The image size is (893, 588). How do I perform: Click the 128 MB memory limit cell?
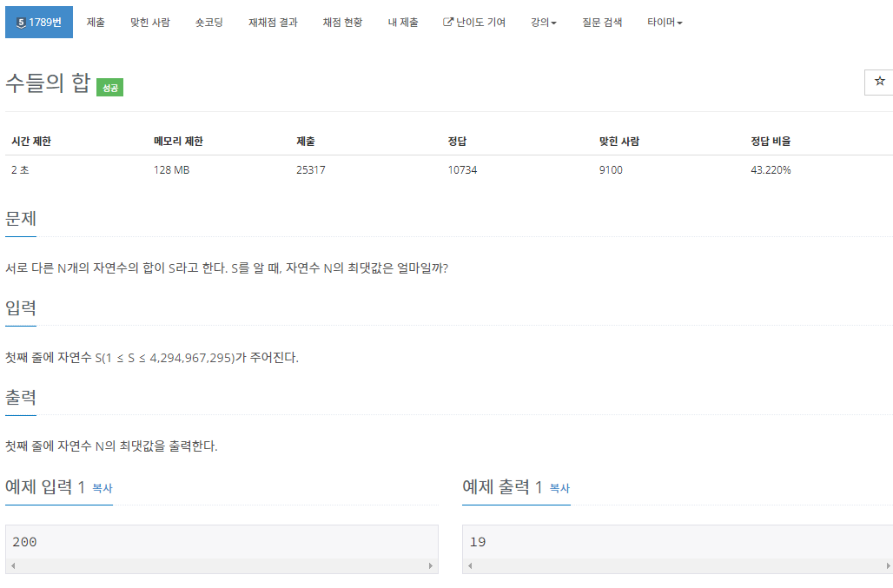coord(171,170)
